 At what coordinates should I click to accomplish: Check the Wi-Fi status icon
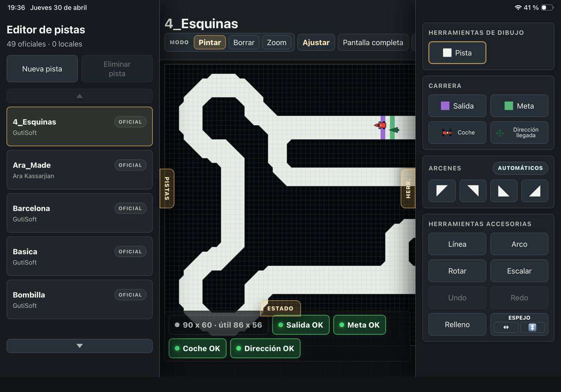pos(518,7)
